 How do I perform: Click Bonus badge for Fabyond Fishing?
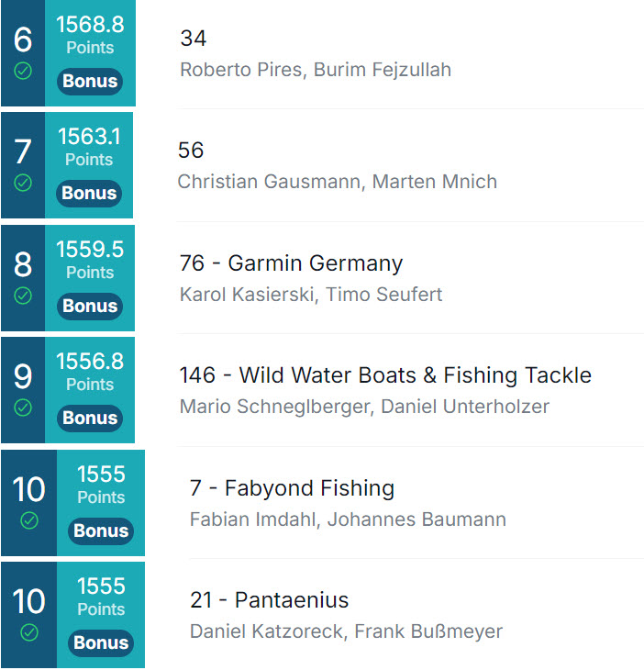pos(101,530)
